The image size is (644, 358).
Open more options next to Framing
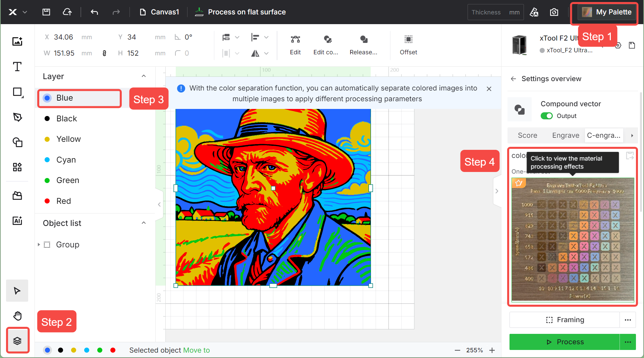[x=628, y=320]
